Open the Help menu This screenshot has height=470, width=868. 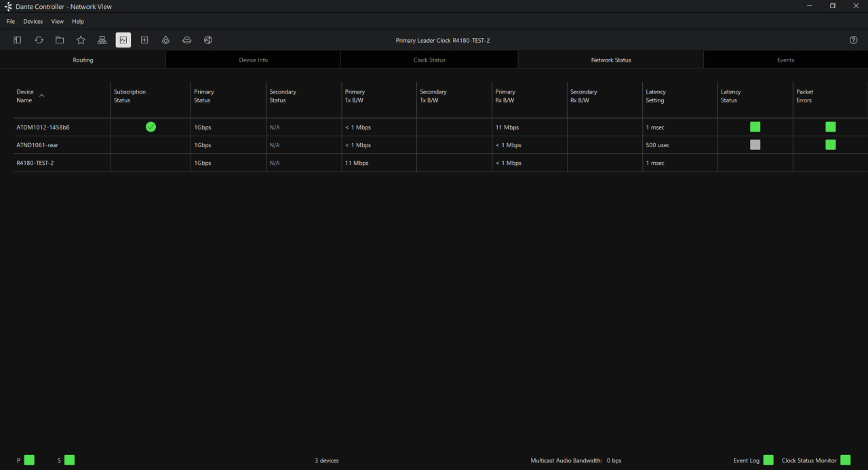point(78,22)
